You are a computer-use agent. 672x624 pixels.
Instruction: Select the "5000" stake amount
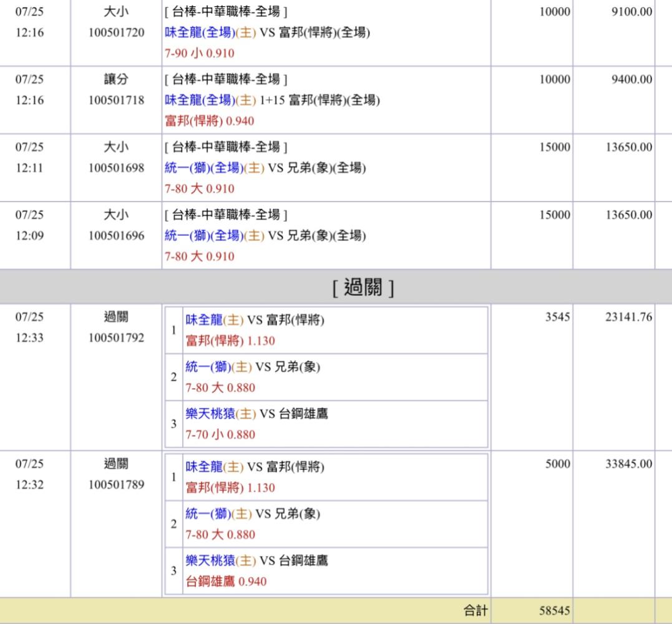pyautogui.click(x=558, y=464)
